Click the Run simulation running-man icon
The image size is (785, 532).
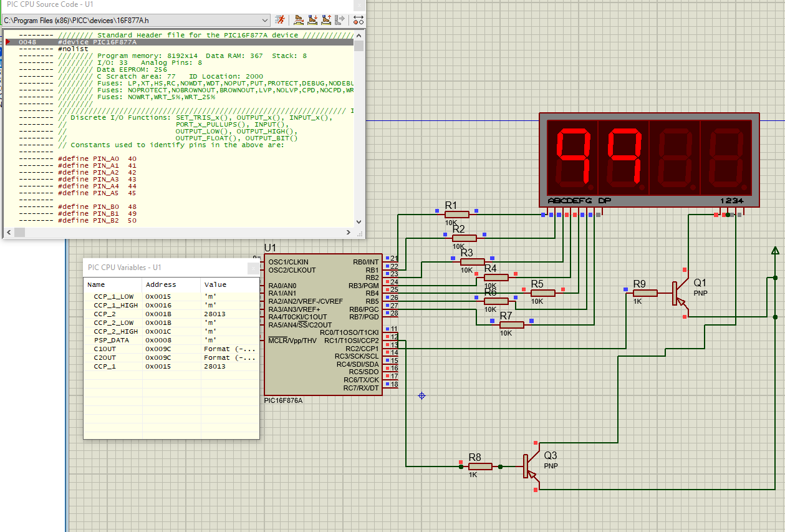click(280, 20)
